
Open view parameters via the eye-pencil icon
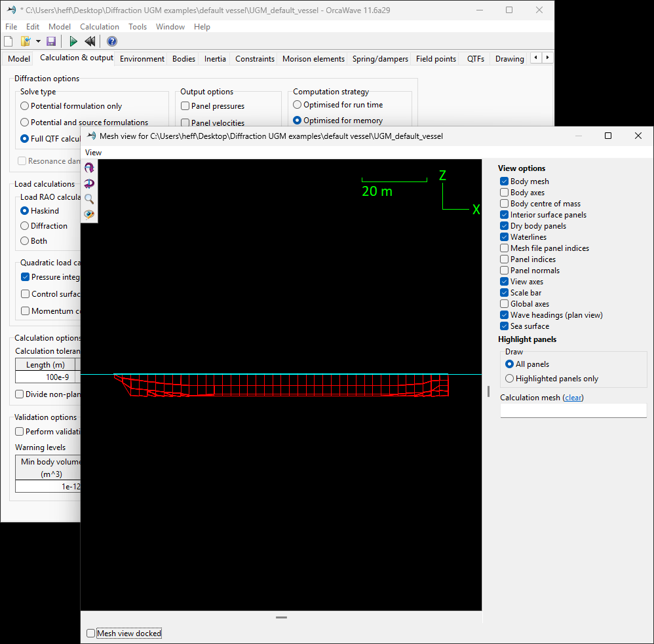pyautogui.click(x=89, y=214)
